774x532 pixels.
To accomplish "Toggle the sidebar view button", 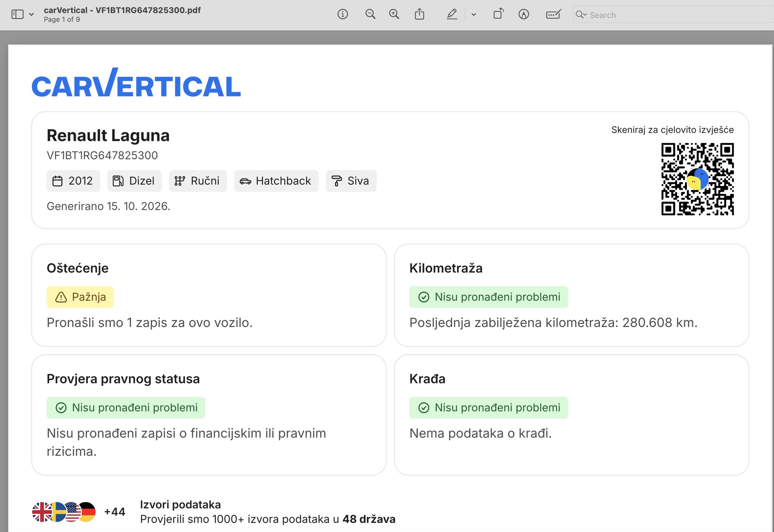I will tap(17, 14).
